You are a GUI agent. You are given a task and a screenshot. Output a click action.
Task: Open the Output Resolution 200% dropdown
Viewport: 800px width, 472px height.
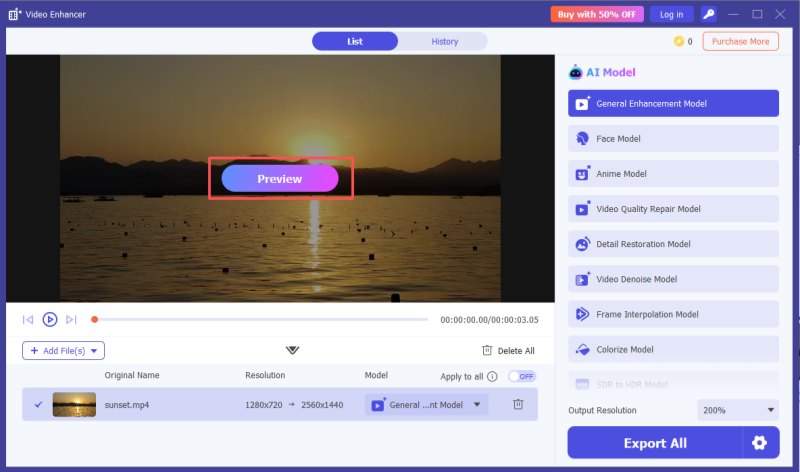737,410
